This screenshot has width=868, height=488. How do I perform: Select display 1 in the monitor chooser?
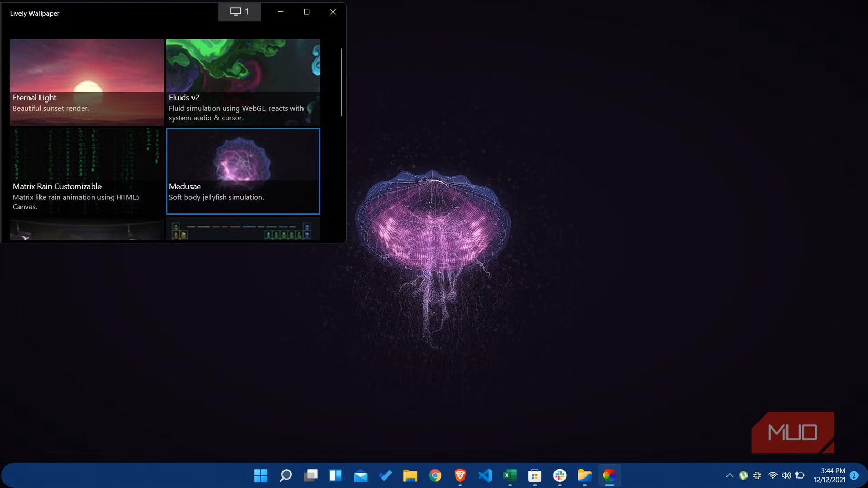[239, 11]
